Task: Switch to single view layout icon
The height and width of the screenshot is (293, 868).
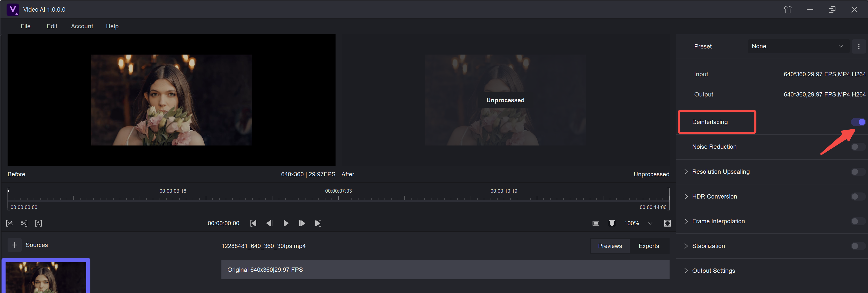Action: (596, 223)
